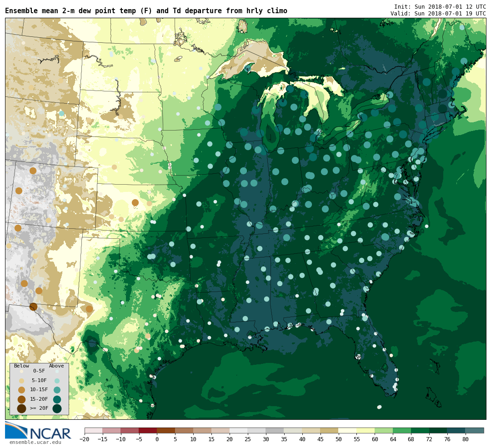Click the NCAR logo
Screen dimensions: 491x448
(38, 431)
